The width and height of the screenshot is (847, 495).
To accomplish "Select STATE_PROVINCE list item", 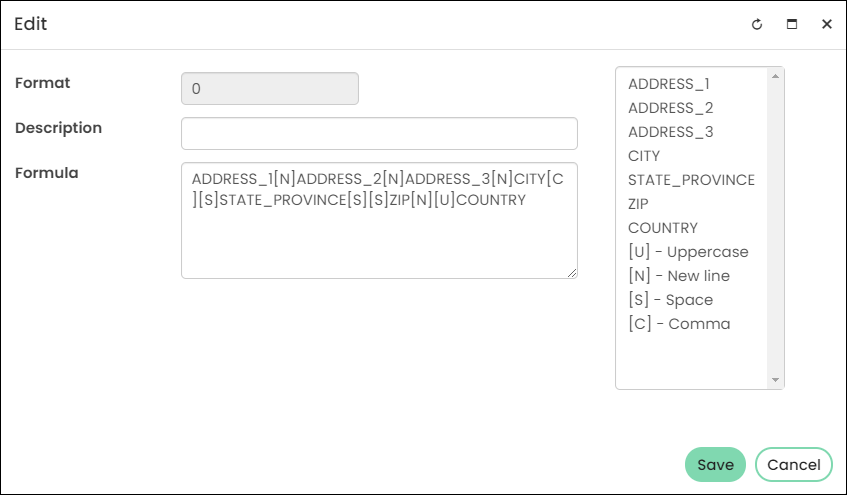I will [691, 180].
